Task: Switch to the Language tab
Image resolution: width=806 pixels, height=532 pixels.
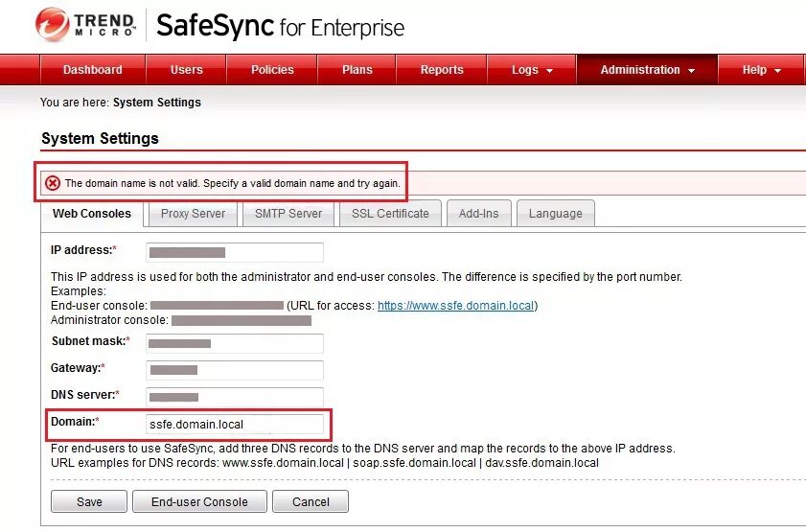Action: [556, 214]
